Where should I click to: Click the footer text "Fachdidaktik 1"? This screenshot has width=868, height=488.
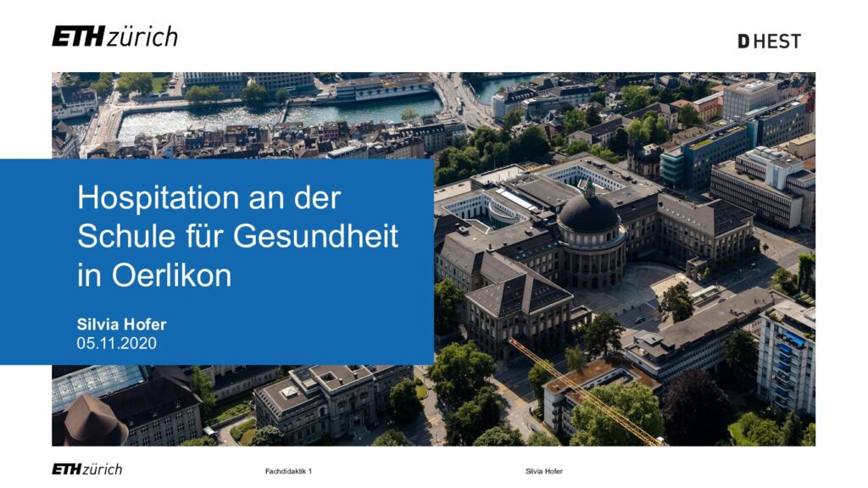tap(288, 471)
